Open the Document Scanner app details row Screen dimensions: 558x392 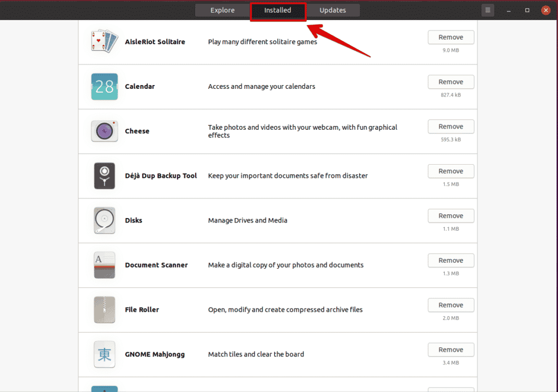[x=272, y=265]
